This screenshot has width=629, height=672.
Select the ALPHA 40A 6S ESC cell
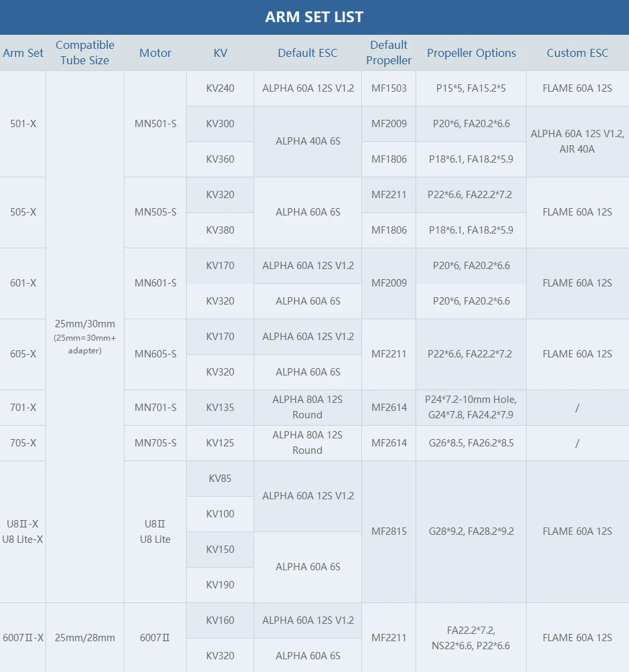point(308,141)
